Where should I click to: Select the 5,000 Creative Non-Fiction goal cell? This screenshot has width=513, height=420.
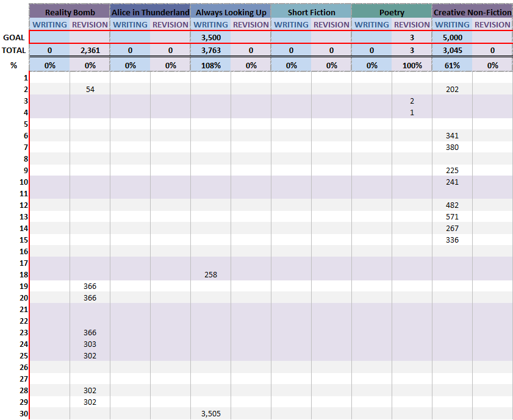[x=452, y=37]
